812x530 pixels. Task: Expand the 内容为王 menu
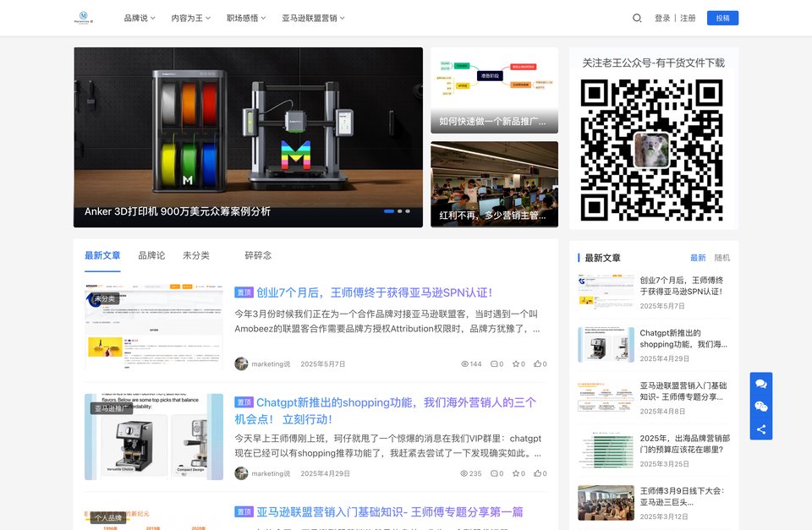point(190,18)
